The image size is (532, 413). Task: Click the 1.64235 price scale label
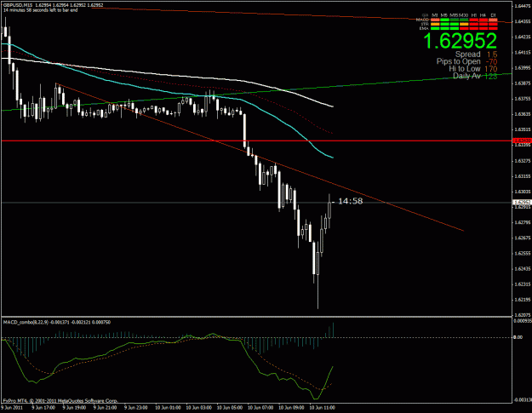pyautogui.click(x=522, y=37)
